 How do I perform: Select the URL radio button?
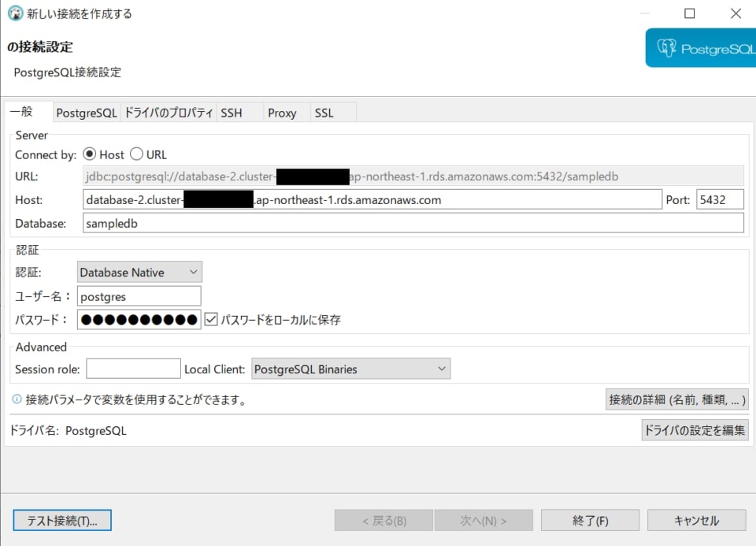136,154
